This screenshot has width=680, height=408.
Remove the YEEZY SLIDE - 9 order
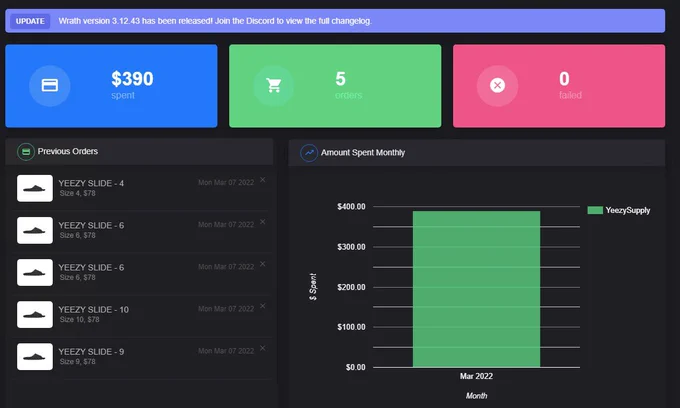(262, 348)
